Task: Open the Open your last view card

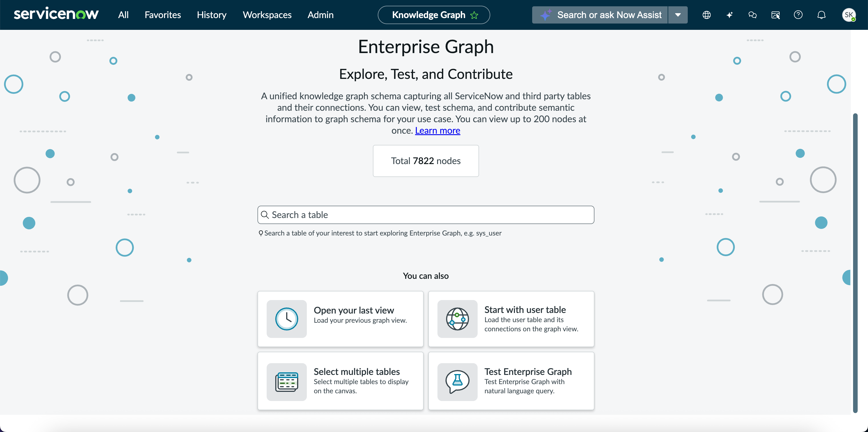Action: tap(340, 319)
